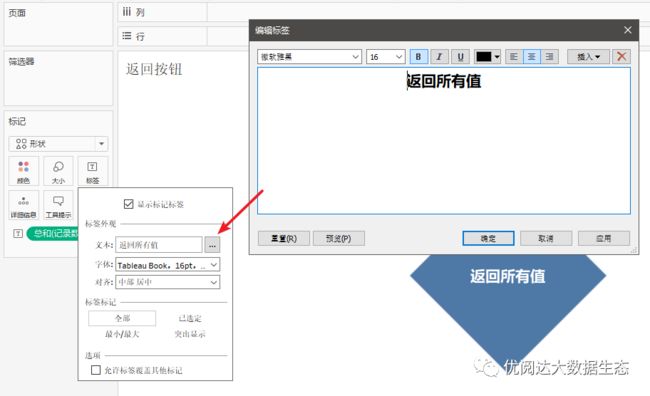Toggle underline formatting in label editor
This screenshot has width=650, height=396.
click(x=460, y=56)
